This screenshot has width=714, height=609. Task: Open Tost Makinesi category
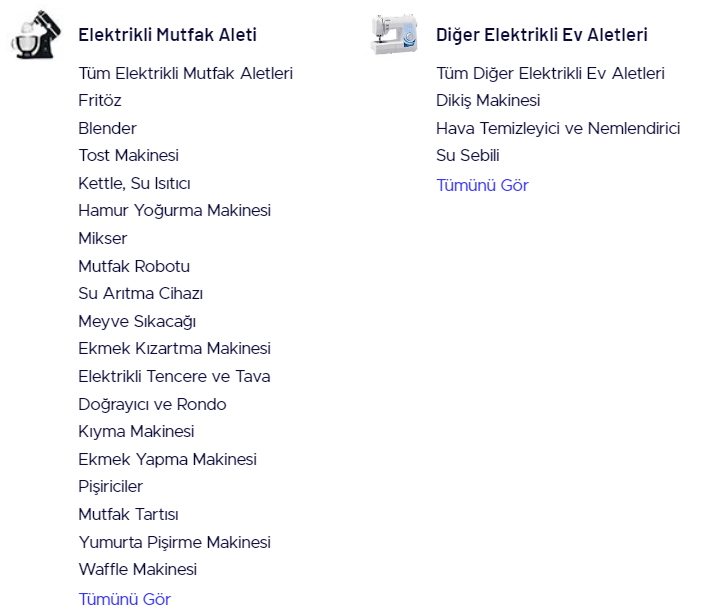tap(128, 155)
